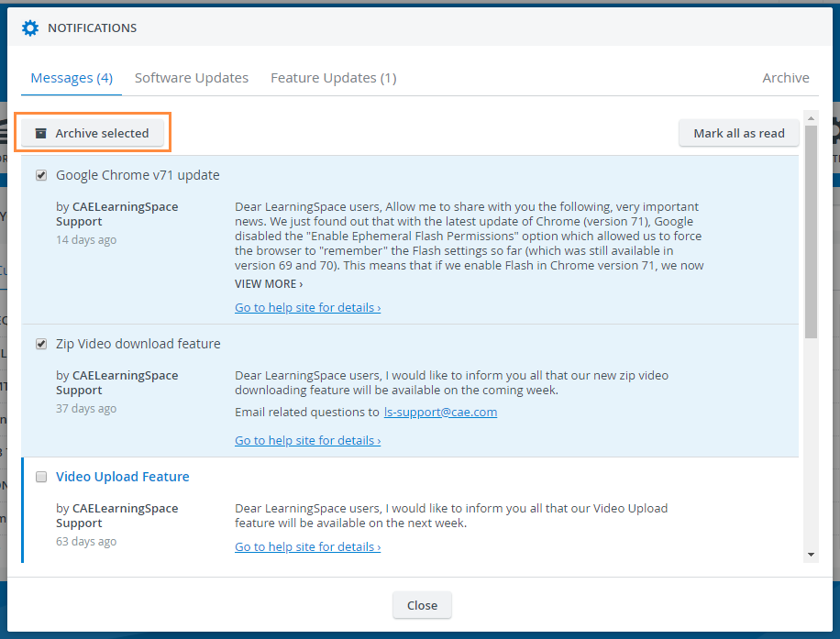The height and width of the screenshot is (639, 840).
Task: Click the messages list scrollbar thumb
Action: pyautogui.click(x=811, y=232)
